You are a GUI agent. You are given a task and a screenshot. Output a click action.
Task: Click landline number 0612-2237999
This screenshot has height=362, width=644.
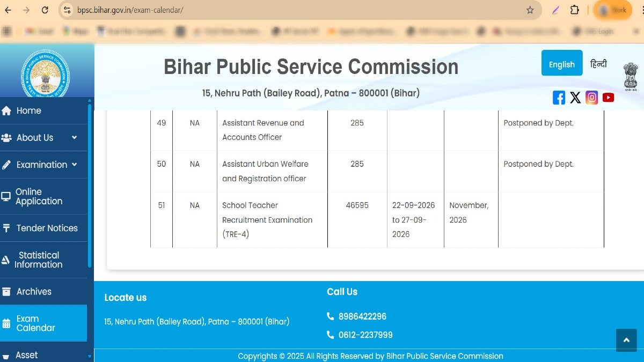pyautogui.click(x=365, y=335)
